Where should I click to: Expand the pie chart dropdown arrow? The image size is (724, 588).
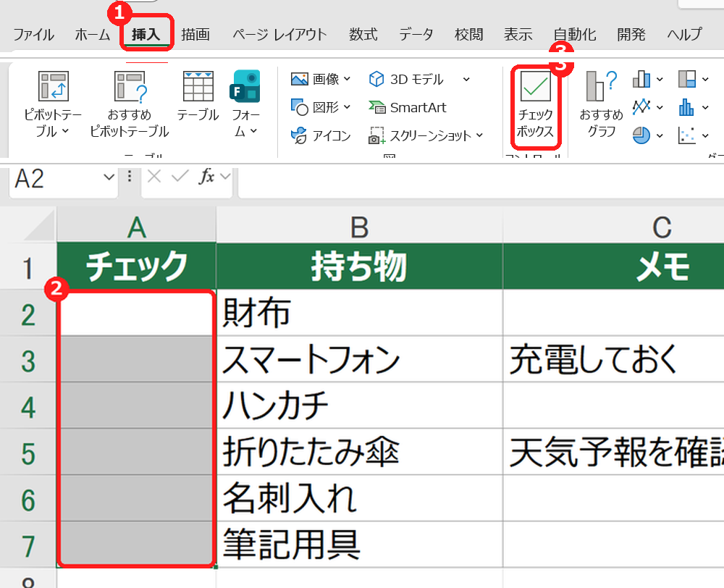click(x=660, y=136)
